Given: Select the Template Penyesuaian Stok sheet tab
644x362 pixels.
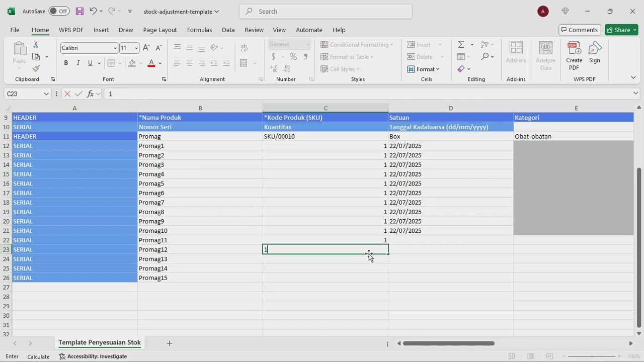Looking at the screenshot, I should click(x=100, y=343).
